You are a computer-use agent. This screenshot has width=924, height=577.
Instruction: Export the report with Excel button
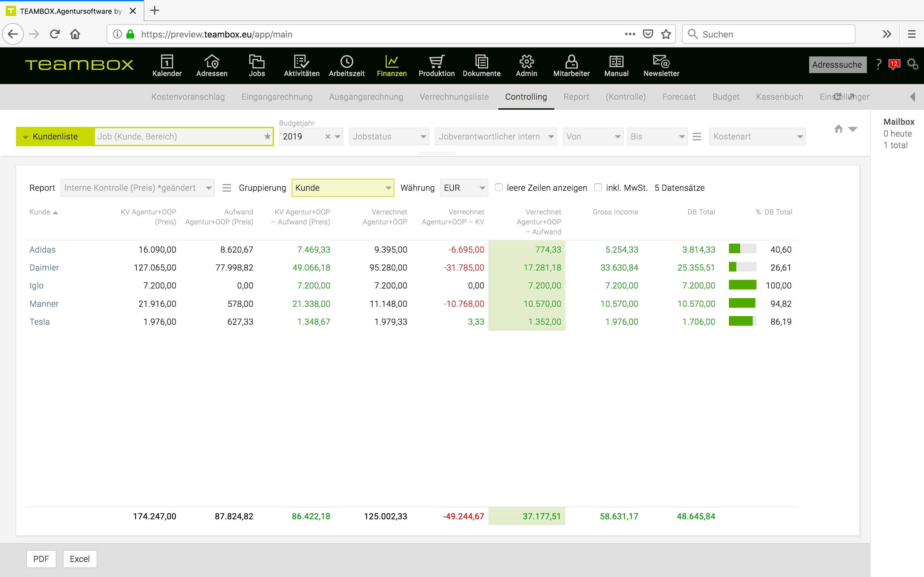(x=80, y=559)
